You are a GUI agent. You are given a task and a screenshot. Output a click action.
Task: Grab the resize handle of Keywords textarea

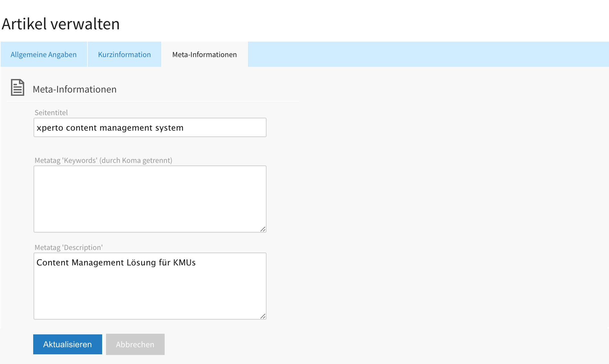pyautogui.click(x=263, y=229)
